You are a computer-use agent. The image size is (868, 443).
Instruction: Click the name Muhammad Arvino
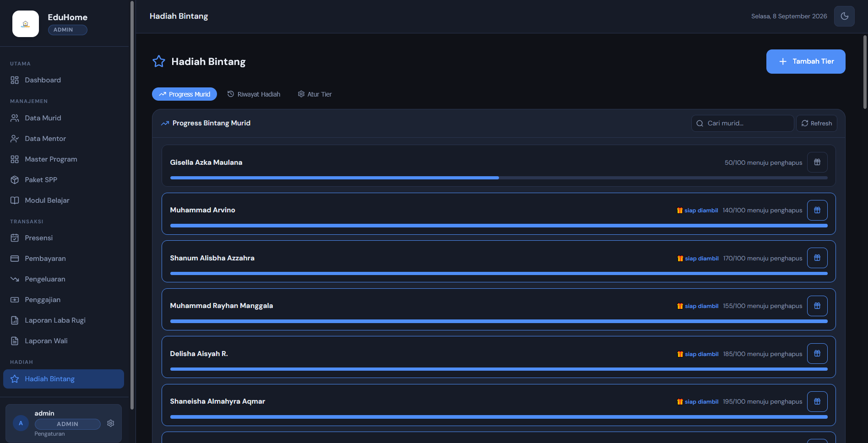pyautogui.click(x=202, y=210)
